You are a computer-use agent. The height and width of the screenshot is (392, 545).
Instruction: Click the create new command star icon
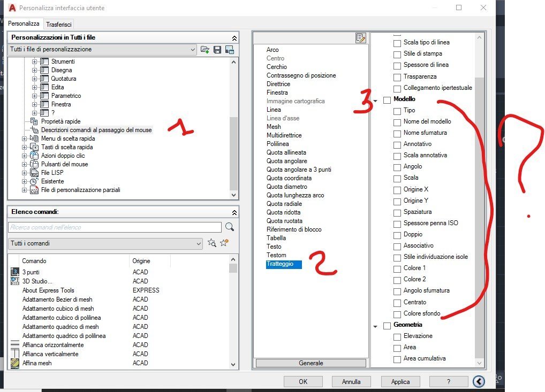pyautogui.click(x=224, y=243)
